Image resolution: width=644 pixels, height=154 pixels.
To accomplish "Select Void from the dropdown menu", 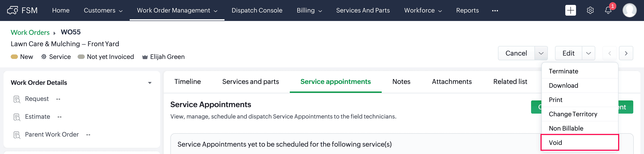I will [x=580, y=143].
